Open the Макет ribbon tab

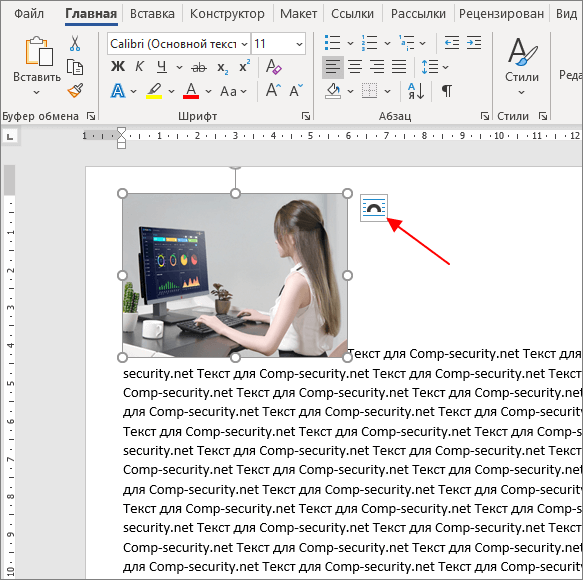(299, 14)
